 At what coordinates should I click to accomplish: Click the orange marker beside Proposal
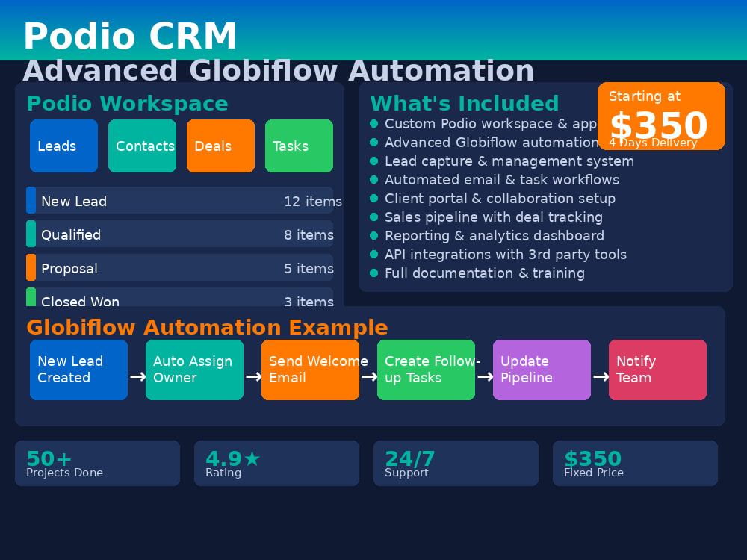31,267
